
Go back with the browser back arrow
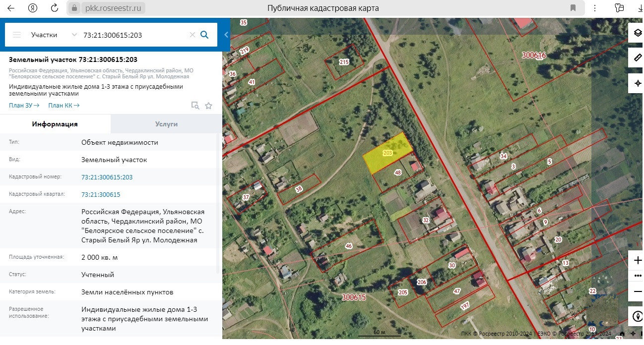[x=10, y=8]
